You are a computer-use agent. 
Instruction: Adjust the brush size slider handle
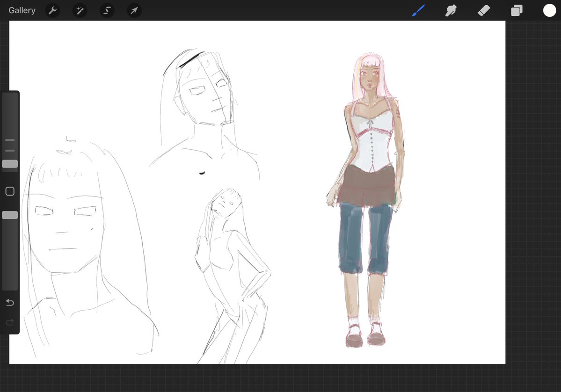click(10, 164)
